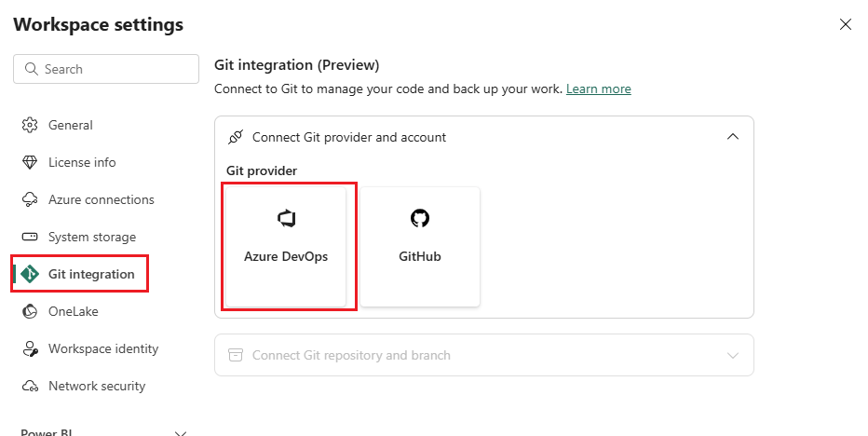Open the Learn more link
Screen dimensions: 868x436
[x=598, y=89]
